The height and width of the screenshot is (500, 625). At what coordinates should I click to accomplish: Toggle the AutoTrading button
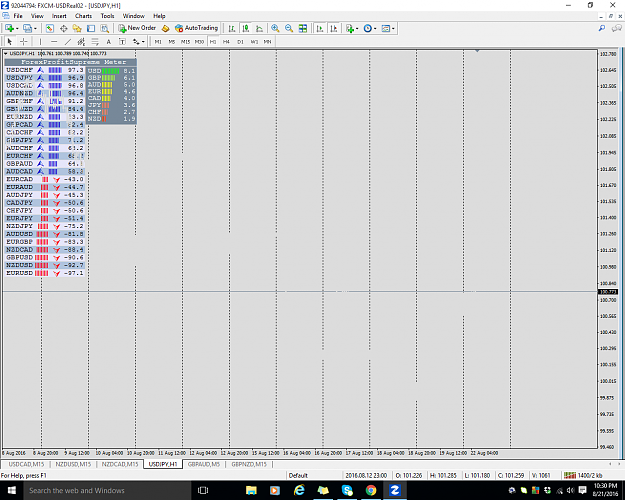point(197,28)
